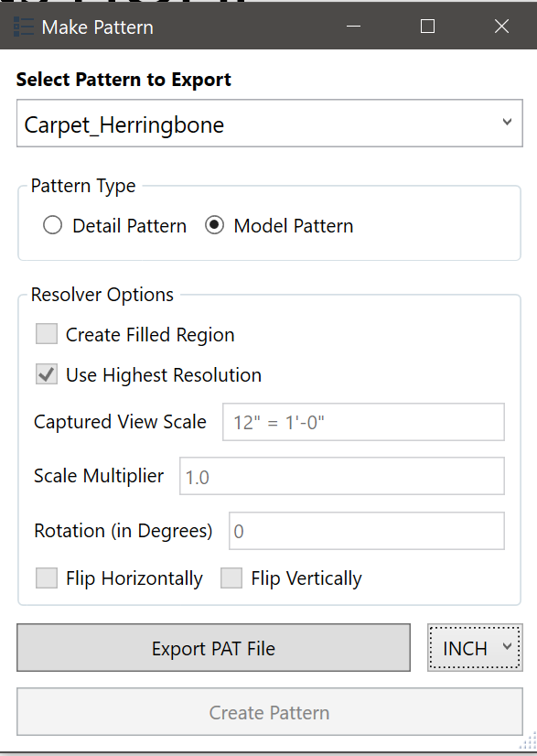Image resolution: width=537 pixels, height=756 pixels.
Task: Click the Scale Multiplier field
Action: tap(341, 476)
